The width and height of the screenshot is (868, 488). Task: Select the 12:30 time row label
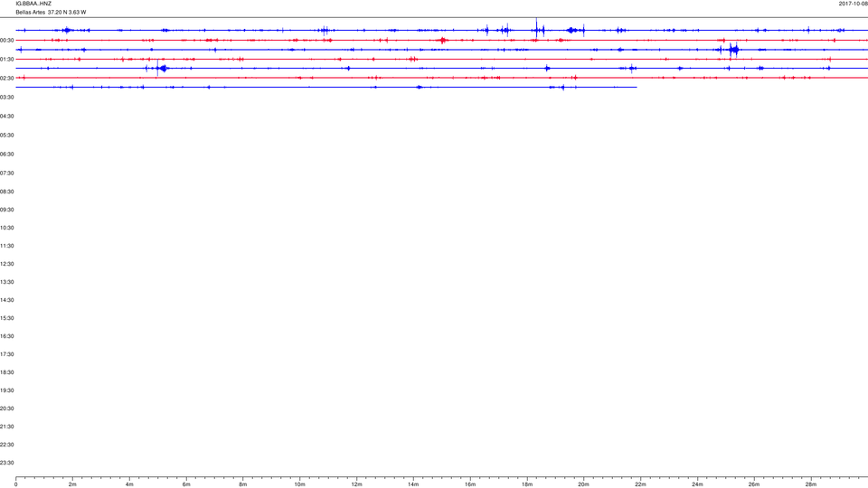click(x=6, y=265)
